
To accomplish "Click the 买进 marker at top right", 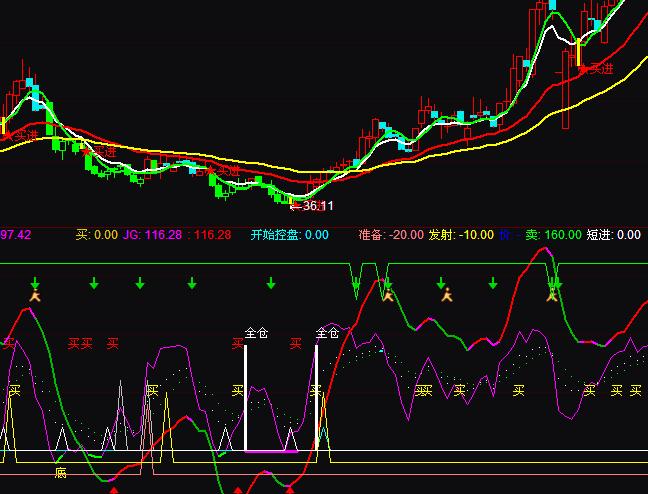I will (595, 69).
